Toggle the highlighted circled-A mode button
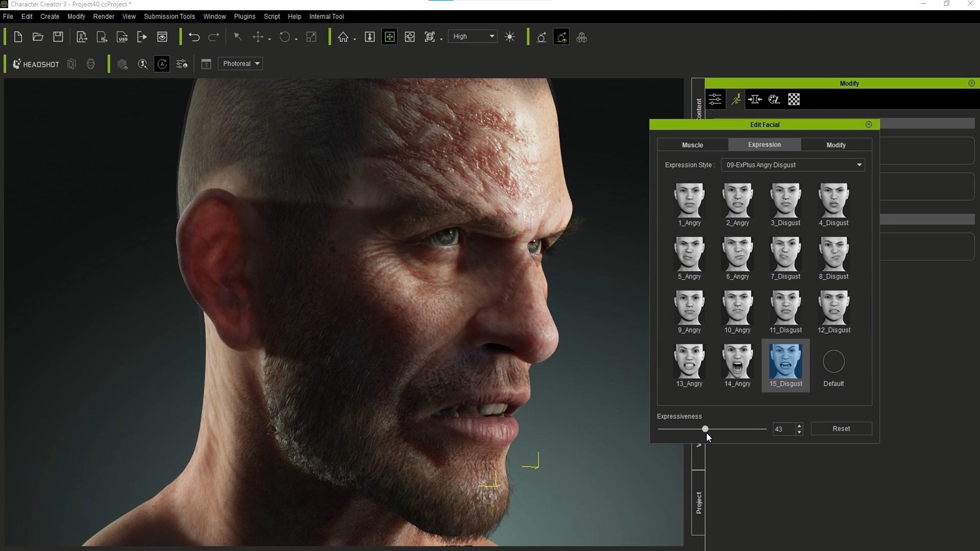 pyautogui.click(x=162, y=64)
